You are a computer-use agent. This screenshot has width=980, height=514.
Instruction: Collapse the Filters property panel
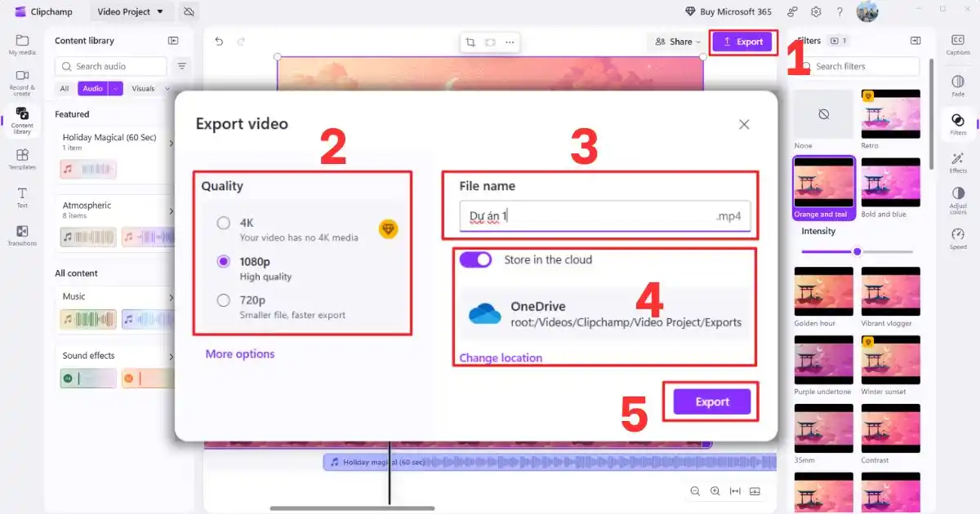(915, 41)
